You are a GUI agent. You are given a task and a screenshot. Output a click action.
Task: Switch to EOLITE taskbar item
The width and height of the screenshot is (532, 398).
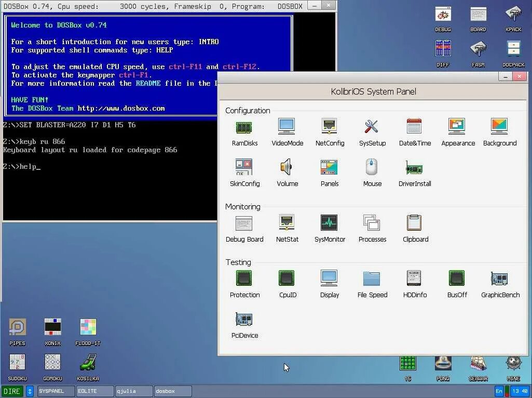click(x=94, y=391)
